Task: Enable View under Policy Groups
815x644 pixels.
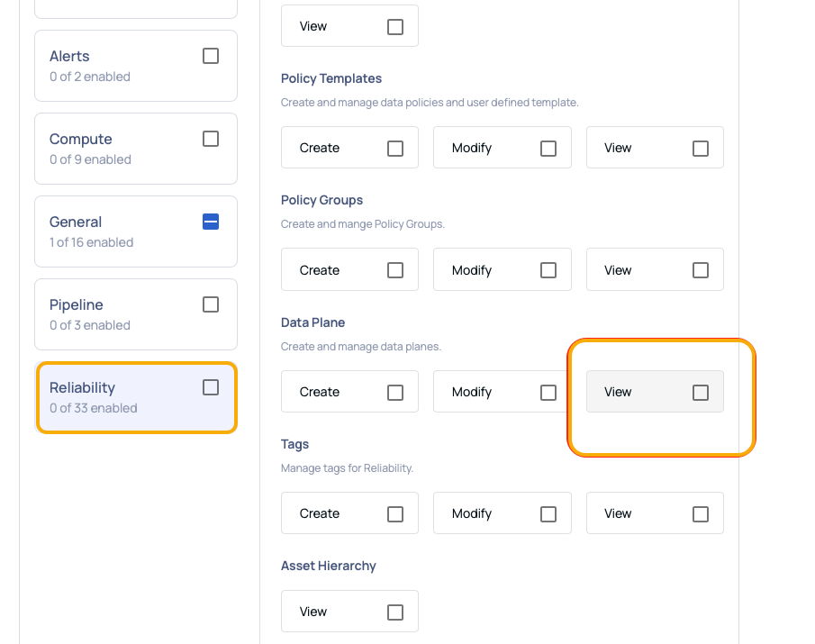Action: pyautogui.click(x=701, y=270)
